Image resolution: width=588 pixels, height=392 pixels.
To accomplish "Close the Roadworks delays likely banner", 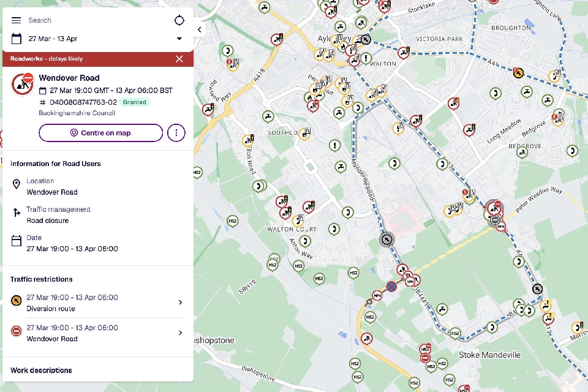I will pos(179,59).
